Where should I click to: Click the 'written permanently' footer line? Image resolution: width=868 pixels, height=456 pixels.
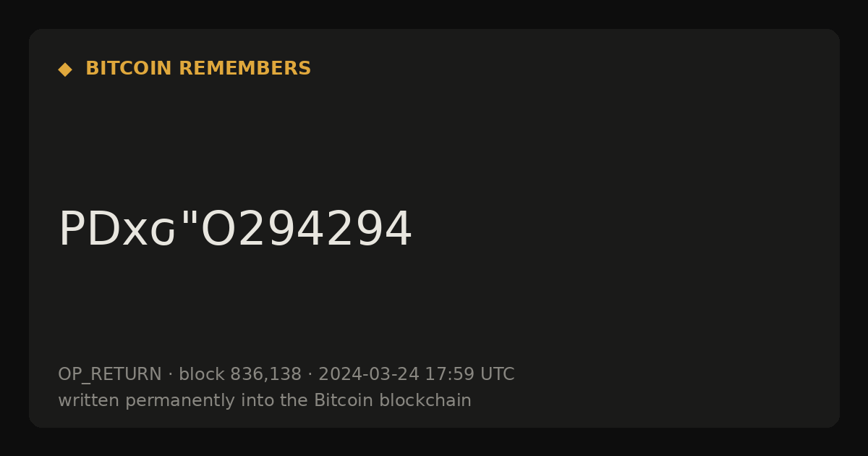pos(265,401)
